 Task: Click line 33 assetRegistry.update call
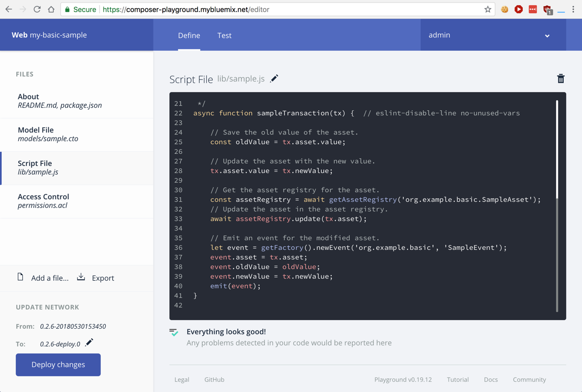[x=288, y=219]
